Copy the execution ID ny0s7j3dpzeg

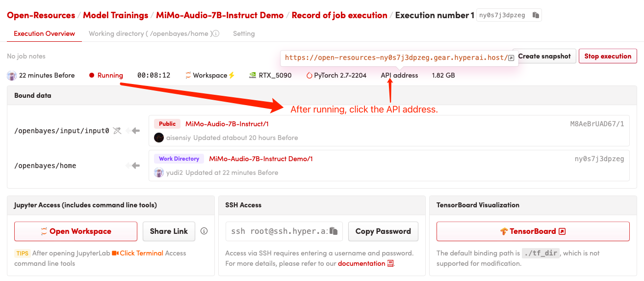tap(536, 15)
